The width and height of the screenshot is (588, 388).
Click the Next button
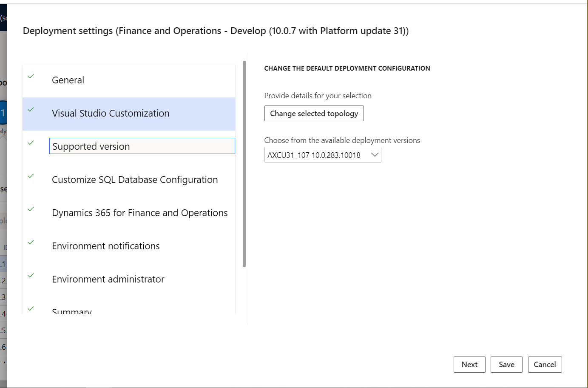click(x=469, y=365)
